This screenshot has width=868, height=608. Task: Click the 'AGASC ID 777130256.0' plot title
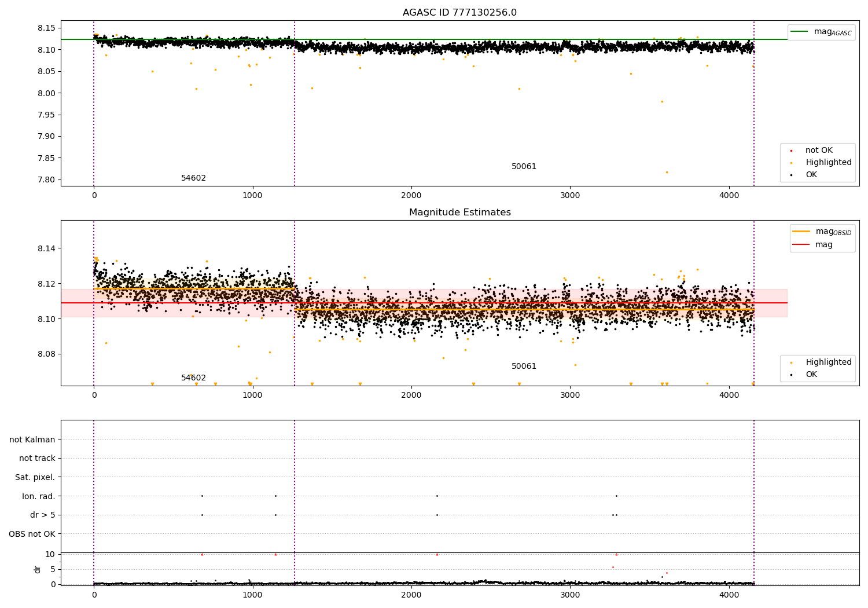pos(459,13)
